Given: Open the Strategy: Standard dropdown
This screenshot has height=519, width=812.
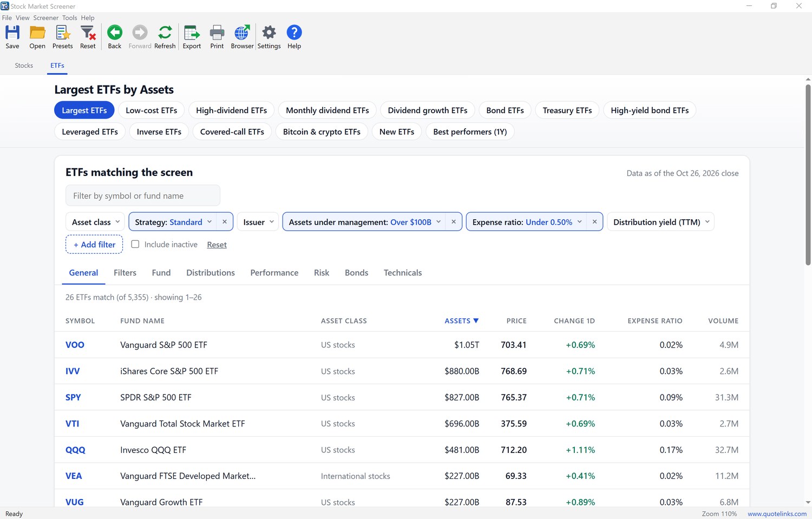Looking at the screenshot, I should pyautogui.click(x=173, y=222).
